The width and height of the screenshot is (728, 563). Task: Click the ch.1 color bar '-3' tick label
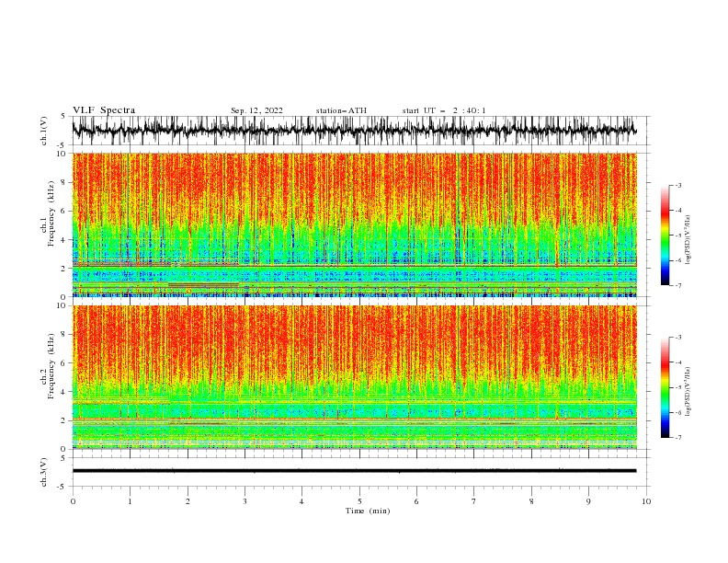[677, 185]
